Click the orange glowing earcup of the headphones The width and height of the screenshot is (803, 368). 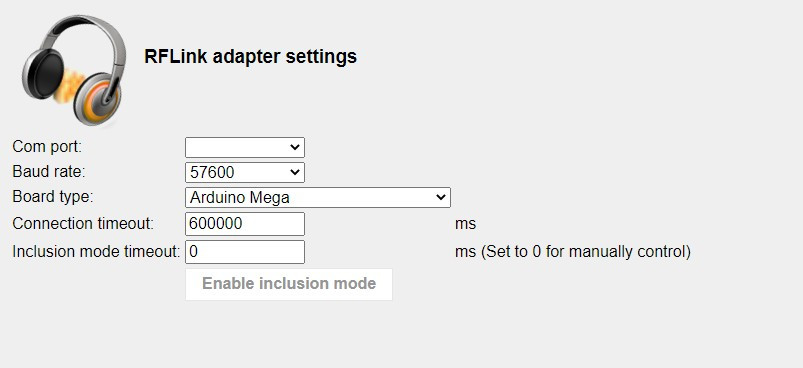coord(98,99)
